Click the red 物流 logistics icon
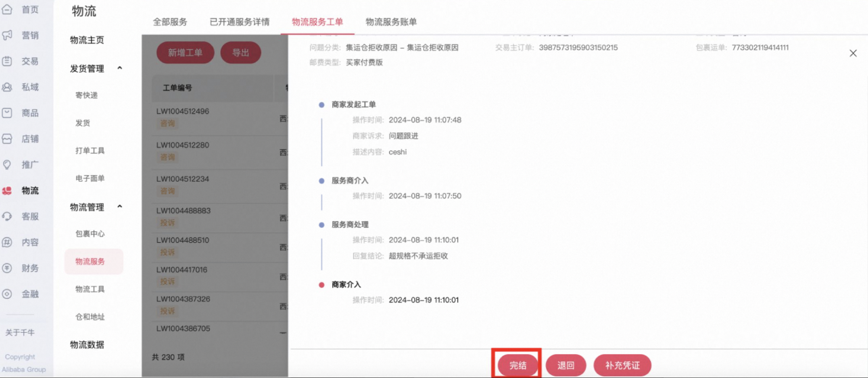Screen dimensions: 868x378 pos(7,190)
